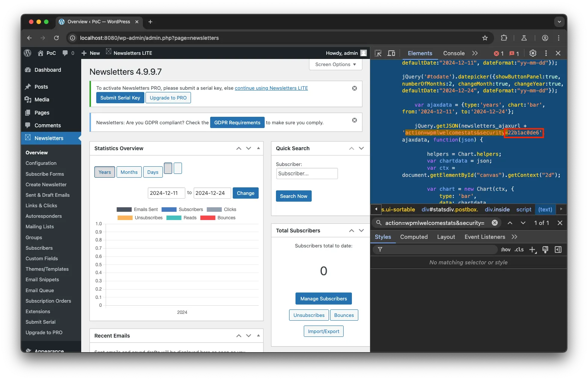Open the Chrome extensions puzzle icon
Image resolution: width=588 pixels, height=380 pixels.
point(504,38)
